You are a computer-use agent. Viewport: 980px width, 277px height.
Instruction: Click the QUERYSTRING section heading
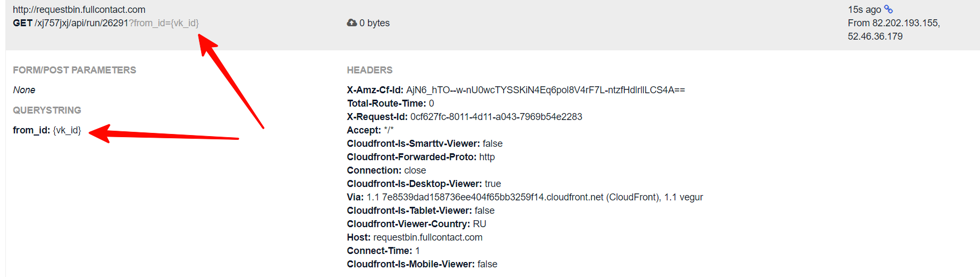(x=47, y=110)
